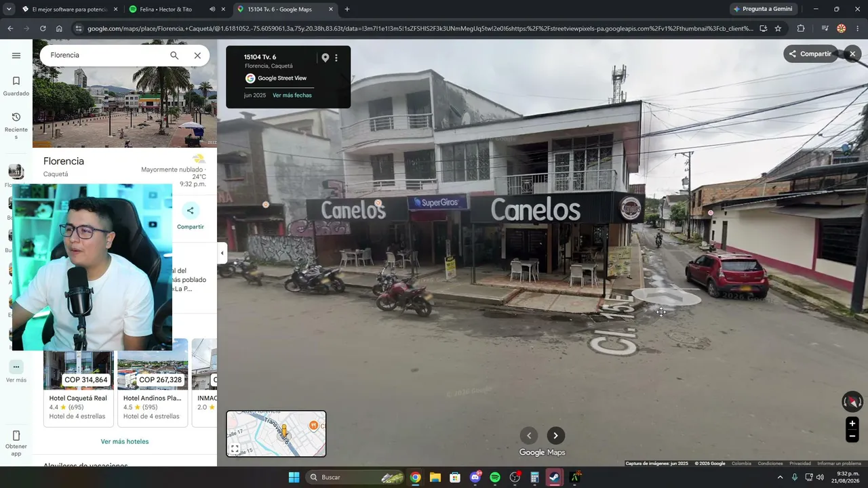The image size is (868, 488).
Task: Close the 'El mejor software' tab
Action: point(115,9)
